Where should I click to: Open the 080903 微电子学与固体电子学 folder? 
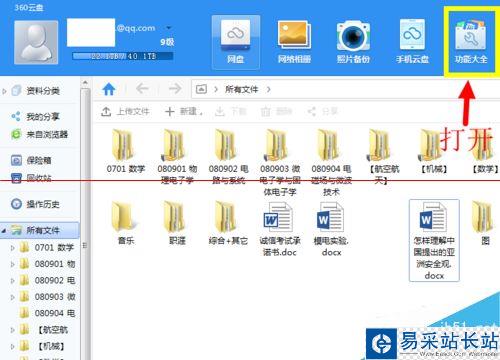point(280,162)
